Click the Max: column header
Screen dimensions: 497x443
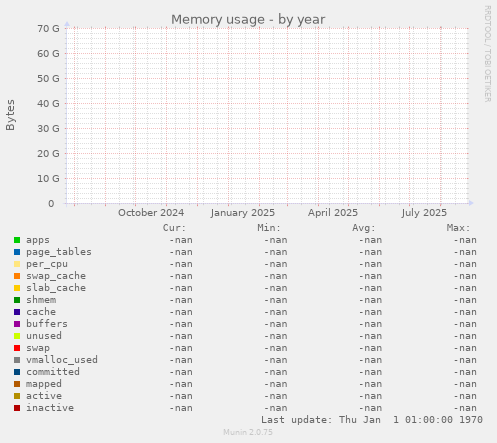tap(458, 228)
